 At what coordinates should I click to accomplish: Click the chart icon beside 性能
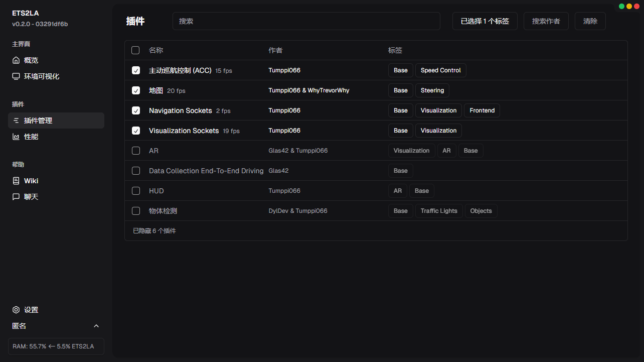(16, 137)
